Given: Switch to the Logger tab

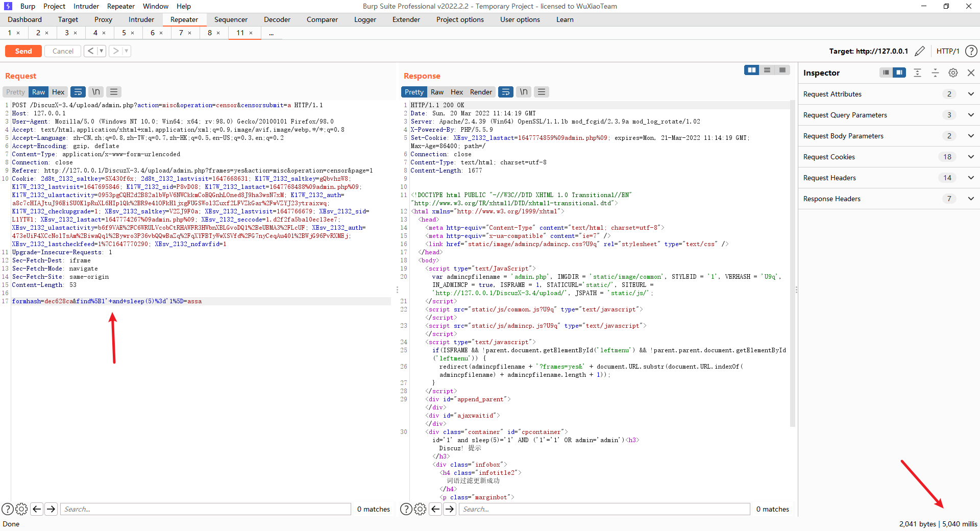Looking at the screenshot, I should [x=365, y=19].
